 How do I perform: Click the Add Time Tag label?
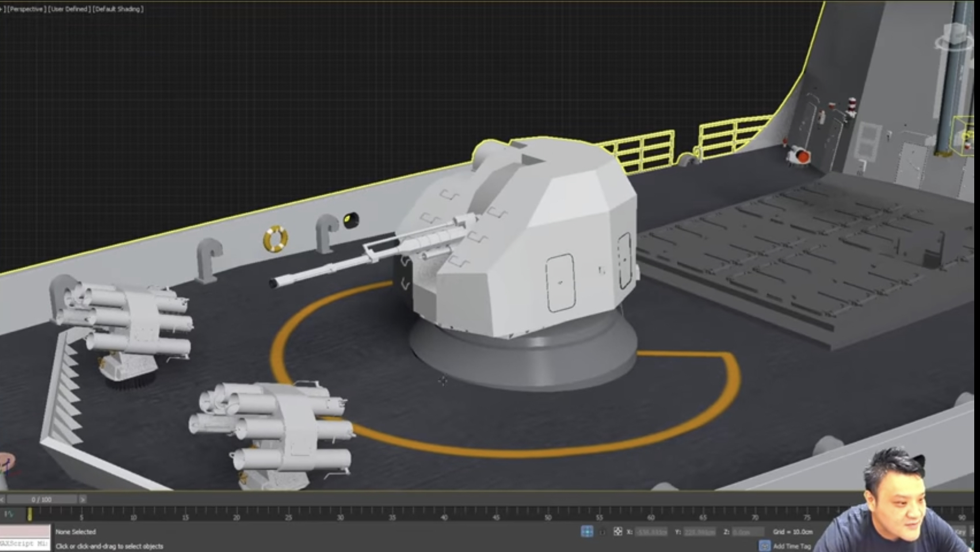pos(792,546)
